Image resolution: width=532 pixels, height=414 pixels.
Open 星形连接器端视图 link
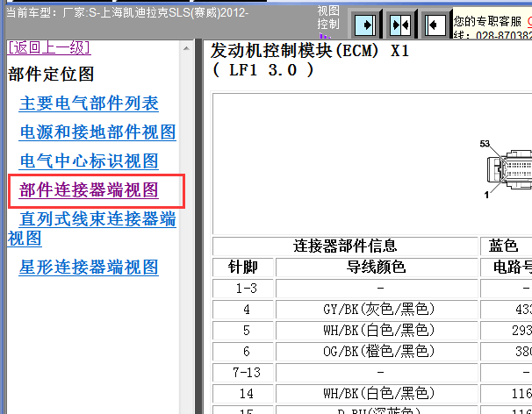(x=89, y=267)
